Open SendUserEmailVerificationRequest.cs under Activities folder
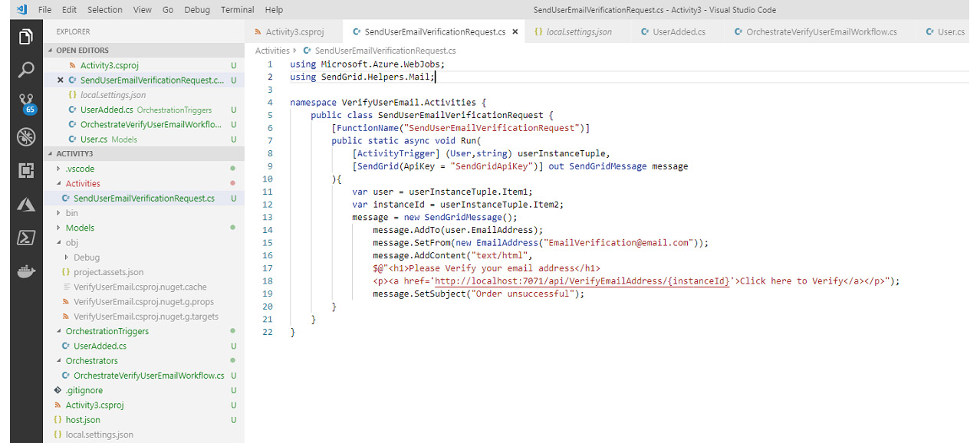This screenshot has height=443, width=980. [144, 199]
